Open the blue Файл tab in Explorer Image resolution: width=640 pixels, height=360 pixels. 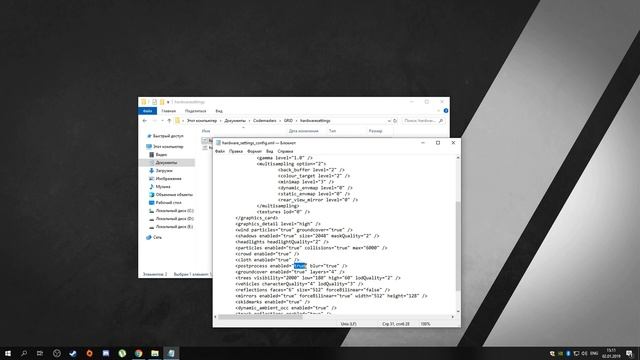[147, 111]
